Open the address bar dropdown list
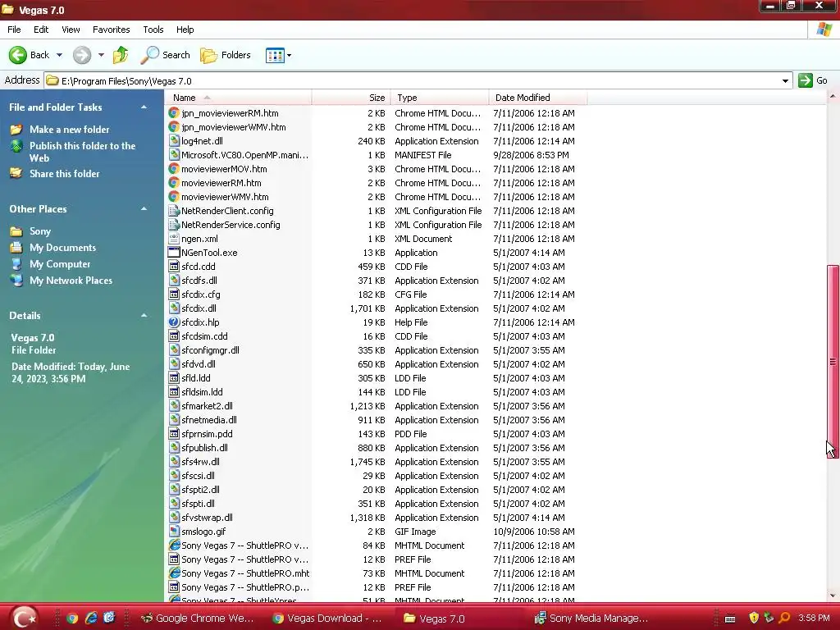The height and width of the screenshot is (630, 840). pos(785,81)
